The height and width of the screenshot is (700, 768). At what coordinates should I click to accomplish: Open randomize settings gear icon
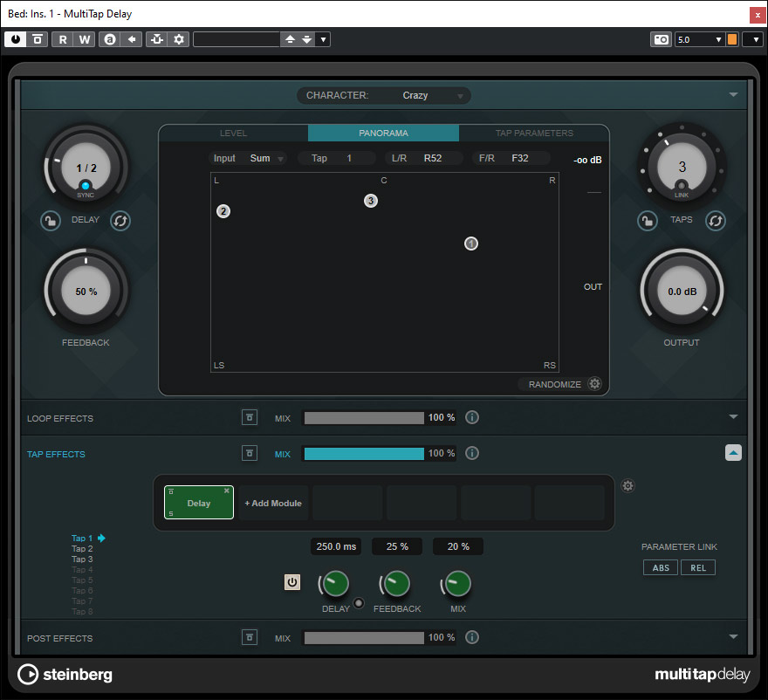[x=595, y=384]
